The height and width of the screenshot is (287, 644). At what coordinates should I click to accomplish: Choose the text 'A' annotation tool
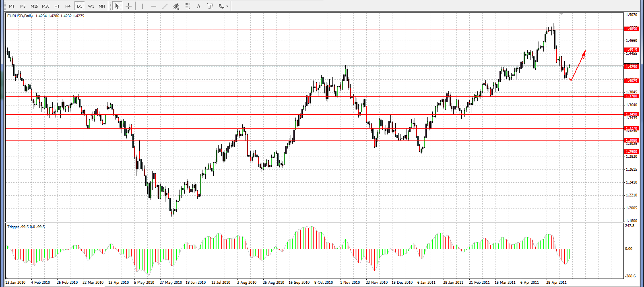[x=199, y=6]
